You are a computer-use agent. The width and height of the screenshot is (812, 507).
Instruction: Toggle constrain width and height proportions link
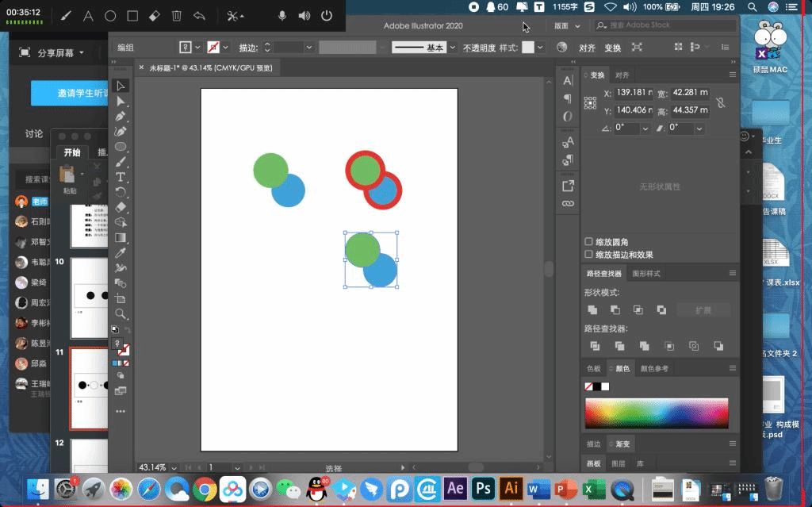click(x=720, y=102)
